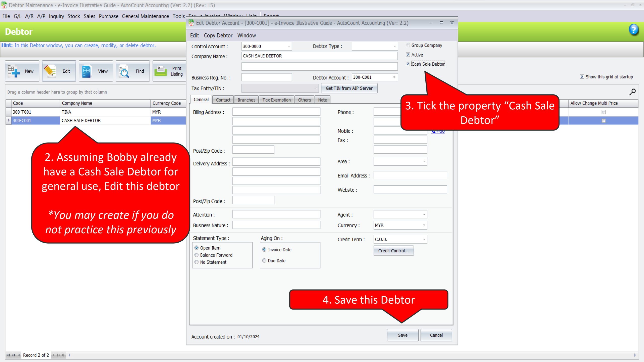Go to previous record navigator arrow

[19, 355]
